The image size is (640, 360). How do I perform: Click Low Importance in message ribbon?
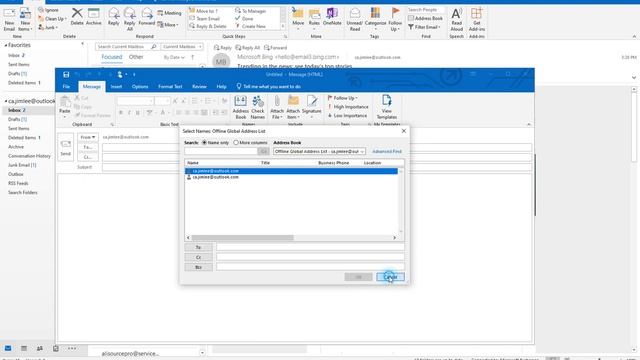(x=347, y=116)
